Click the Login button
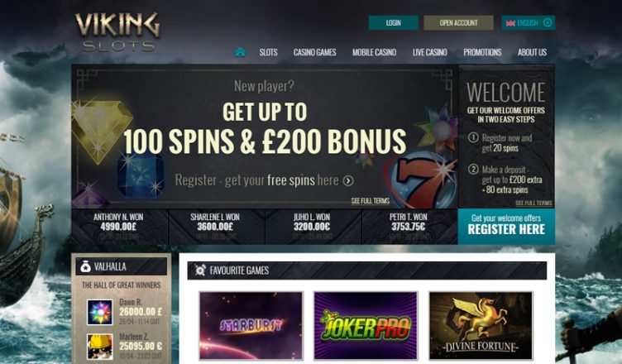 click(x=394, y=22)
